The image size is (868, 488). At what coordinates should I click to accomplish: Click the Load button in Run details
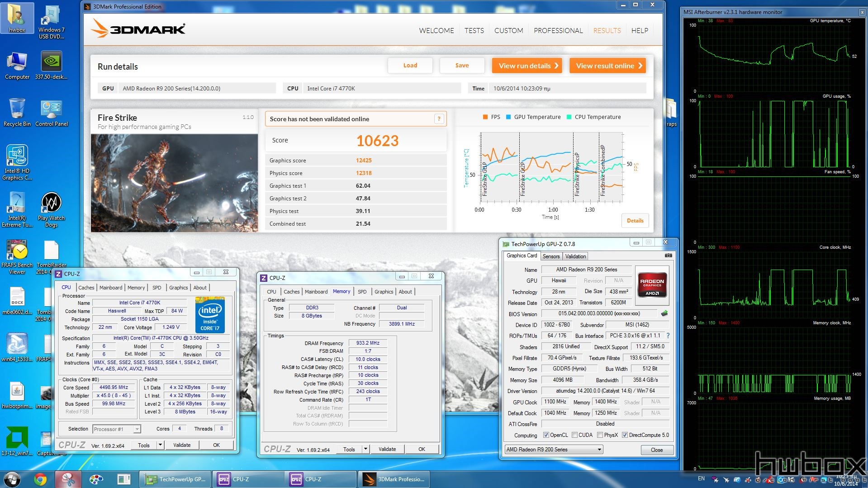click(x=410, y=66)
